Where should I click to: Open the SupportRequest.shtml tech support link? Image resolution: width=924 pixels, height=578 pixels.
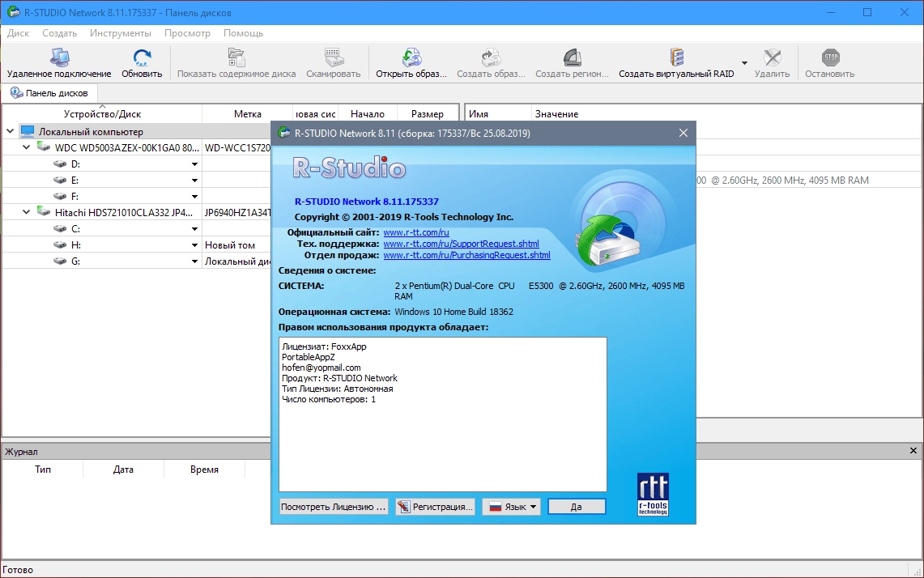[461, 244]
